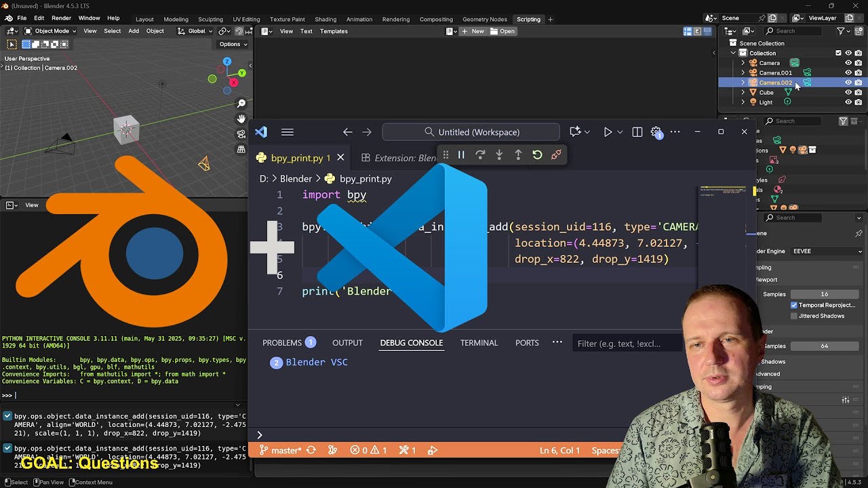This screenshot has width=868, height=488.
Task: Disable Light in renders camera icon
Action: [859, 102]
